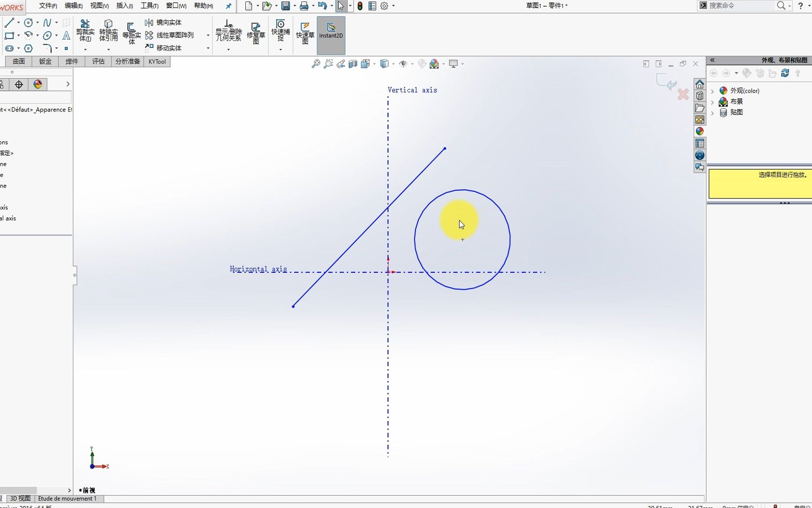The width and height of the screenshot is (812, 508).
Task: Select the Ellipse sketch tool
Action: 47,35
